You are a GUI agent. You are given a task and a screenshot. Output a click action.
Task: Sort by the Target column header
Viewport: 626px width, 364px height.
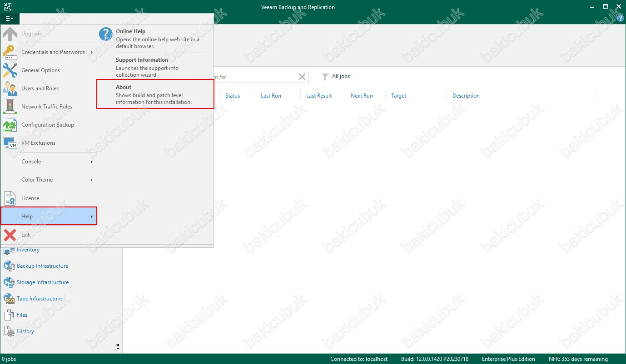399,96
